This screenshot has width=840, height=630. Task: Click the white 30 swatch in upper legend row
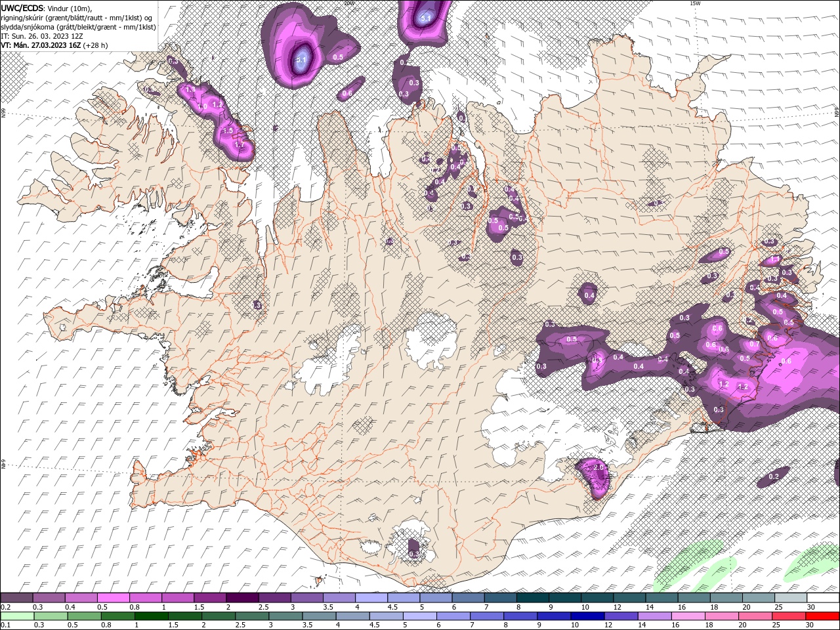pos(822,598)
